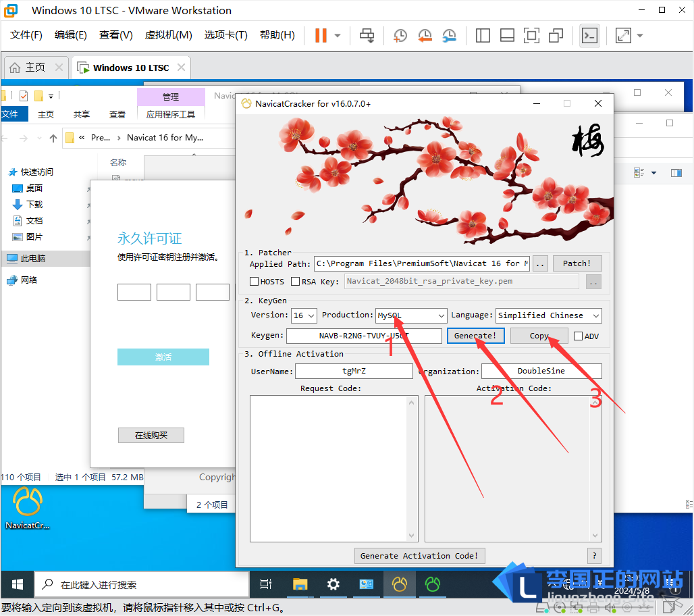Open the snapshot manager icon
The height and width of the screenshot is (616, 694).
449,35
